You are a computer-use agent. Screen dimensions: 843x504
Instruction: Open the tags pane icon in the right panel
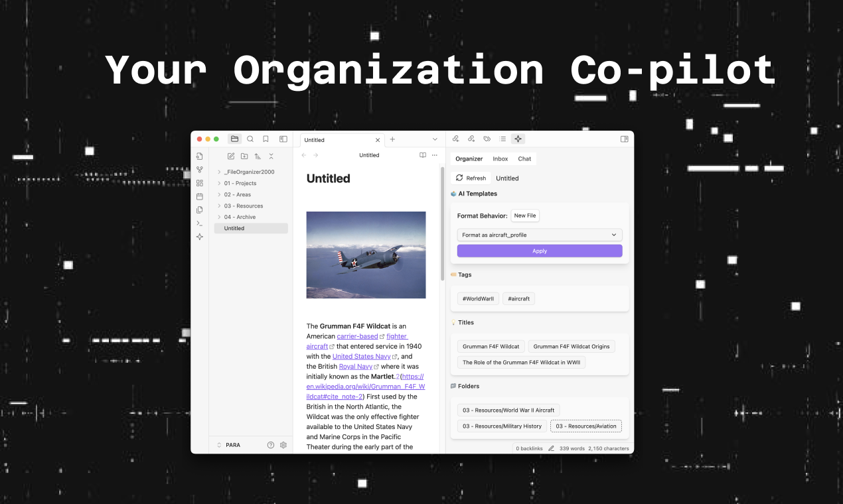tap(487, 139)
